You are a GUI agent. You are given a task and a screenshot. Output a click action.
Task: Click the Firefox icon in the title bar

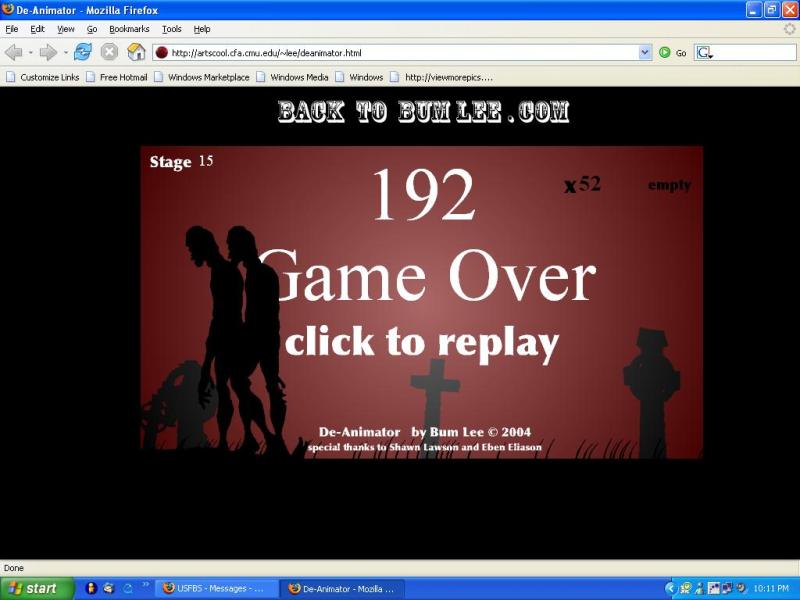(8, 9)
